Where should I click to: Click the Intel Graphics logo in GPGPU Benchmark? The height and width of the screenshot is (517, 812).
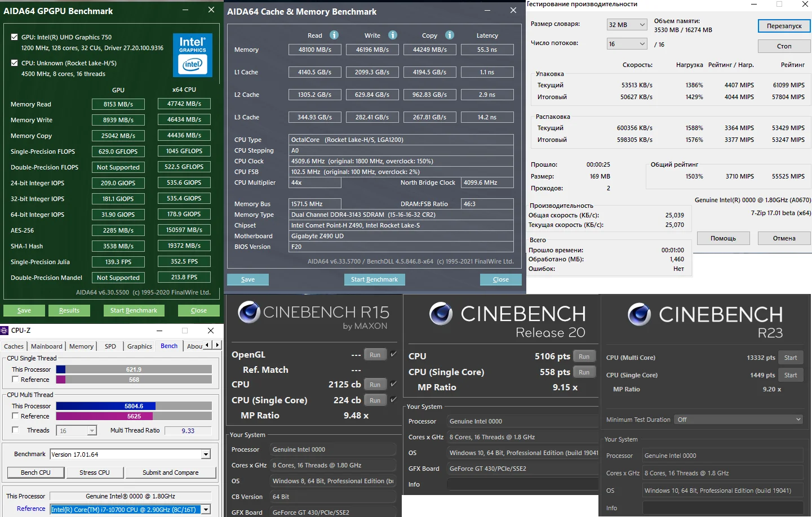pos(193,55)
